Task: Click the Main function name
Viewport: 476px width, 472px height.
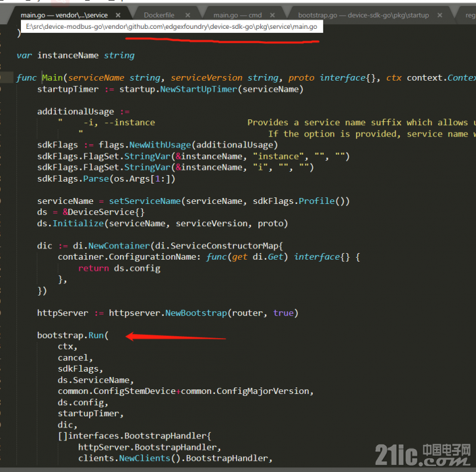Action: [52, 78]
